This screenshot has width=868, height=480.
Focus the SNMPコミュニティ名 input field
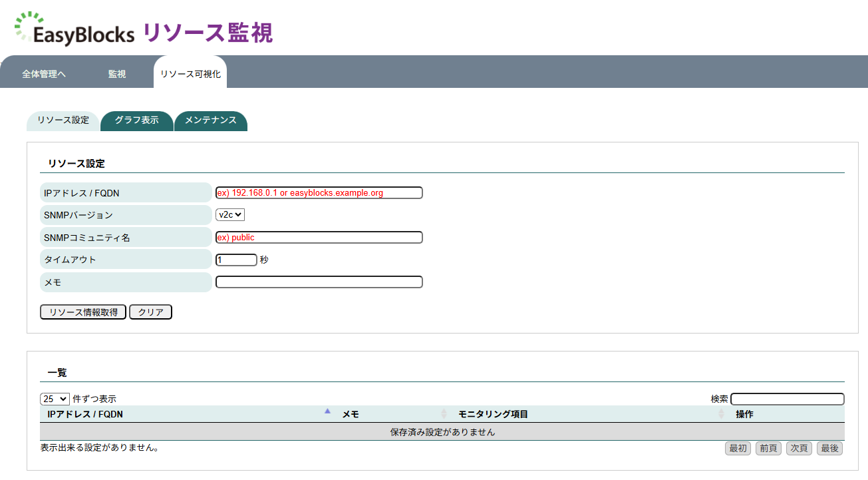pyautogui.click(x=319, y=238)
